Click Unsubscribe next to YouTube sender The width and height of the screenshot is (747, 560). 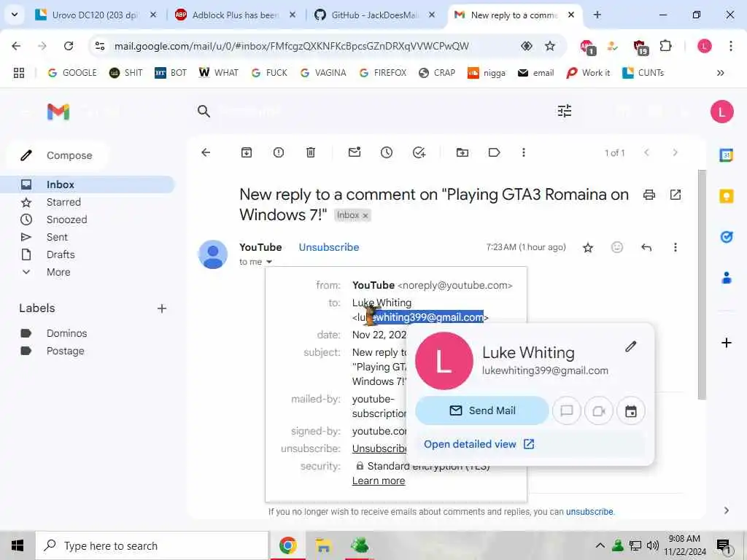click(x=329, y=247)
